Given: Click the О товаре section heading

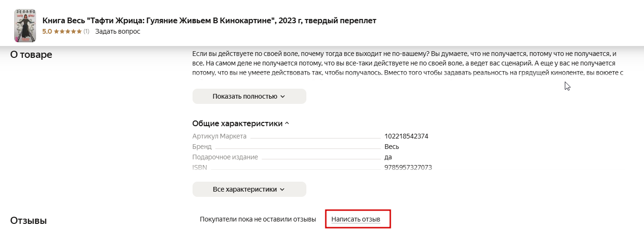Looking at the screenshot, I should click(31, 55).
